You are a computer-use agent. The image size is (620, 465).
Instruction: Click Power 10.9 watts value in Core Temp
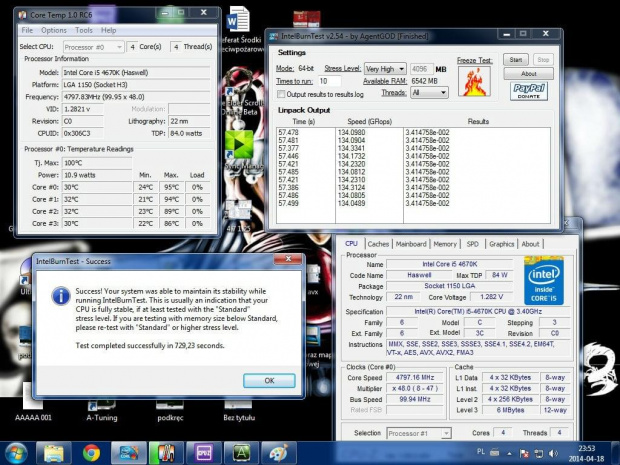[97, 175]
